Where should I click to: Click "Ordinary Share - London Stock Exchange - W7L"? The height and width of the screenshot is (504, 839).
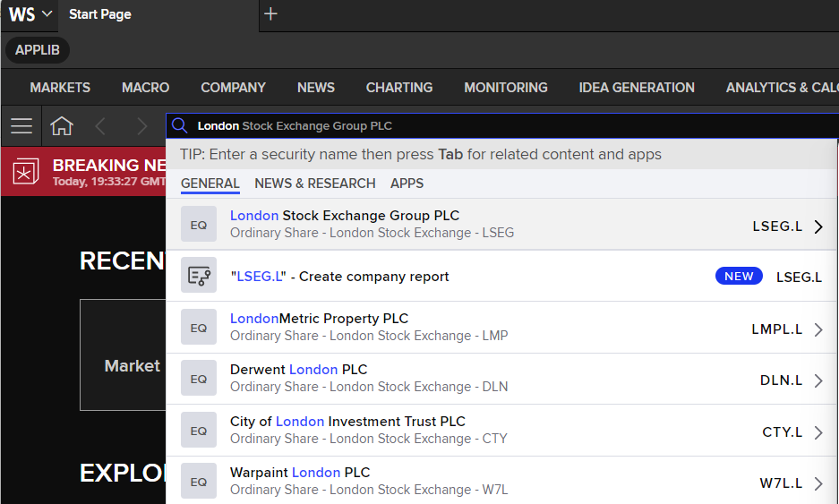click(x=369, y=490)
